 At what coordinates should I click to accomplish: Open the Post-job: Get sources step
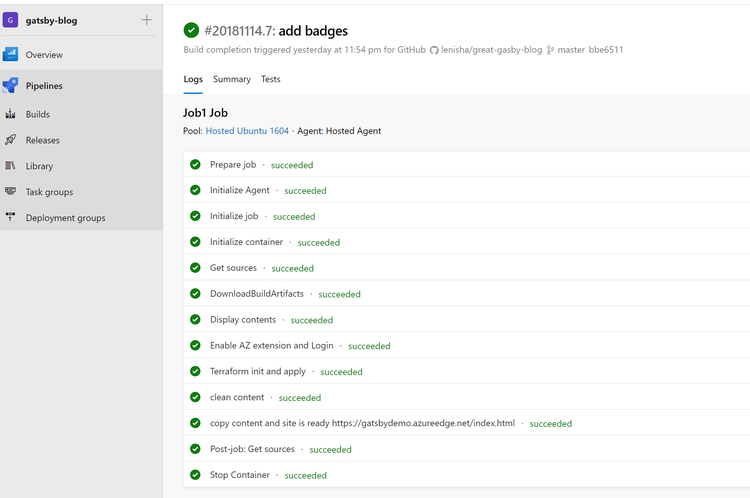[466, 449]
